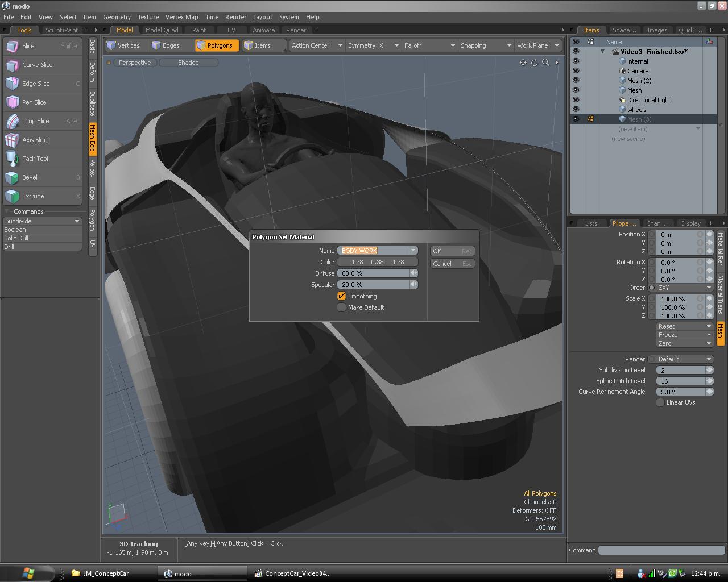Screen dimensions: 728x582
Task: Open the Geometry menu
Action: pos(117,17)
